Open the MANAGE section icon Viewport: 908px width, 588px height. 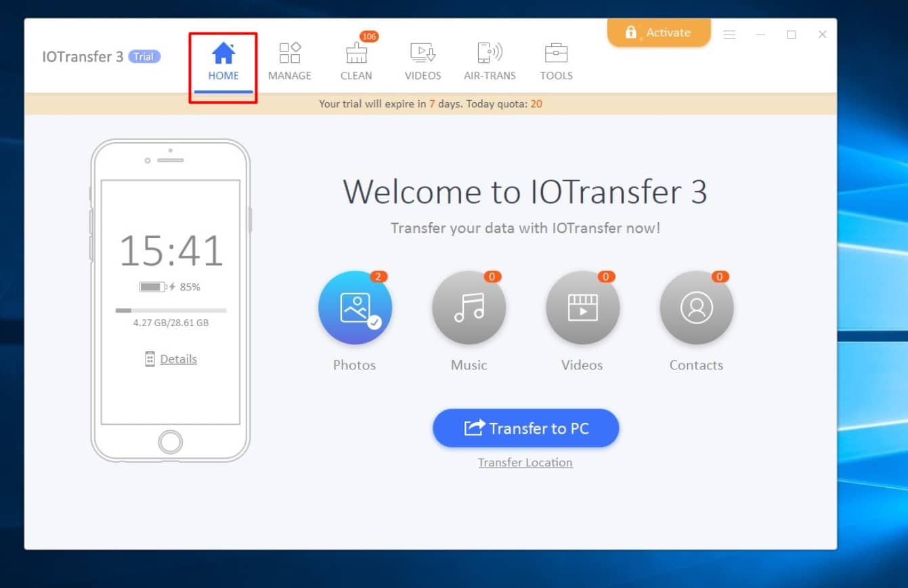pyautogui.click(x=290, y=53)
